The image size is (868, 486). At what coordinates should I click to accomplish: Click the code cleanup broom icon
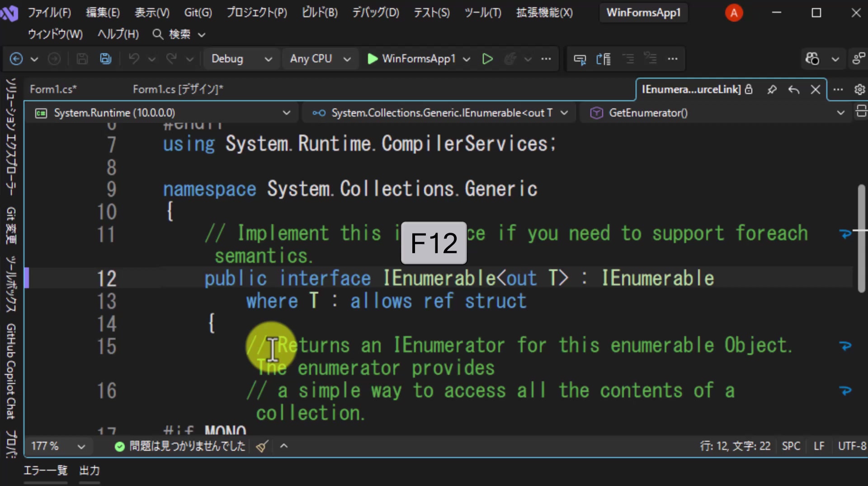[262, 446]
